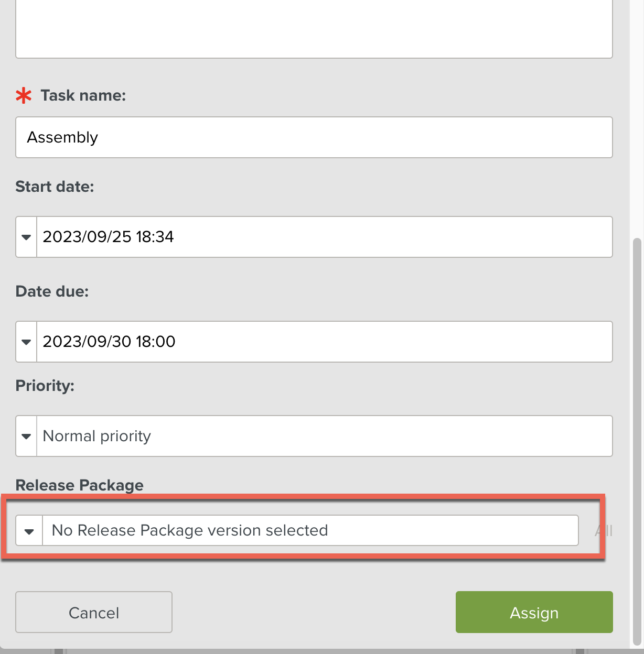Expand the Priority dropdown arrow

[x=26, y=436]
